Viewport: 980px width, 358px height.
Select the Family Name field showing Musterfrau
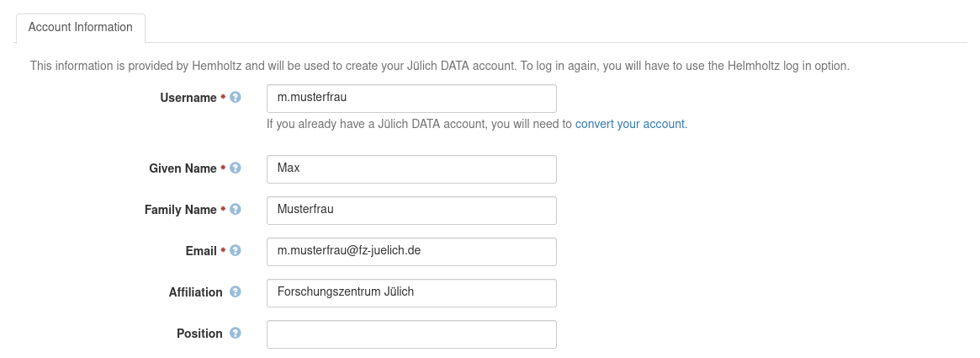[x=411, y=211]
